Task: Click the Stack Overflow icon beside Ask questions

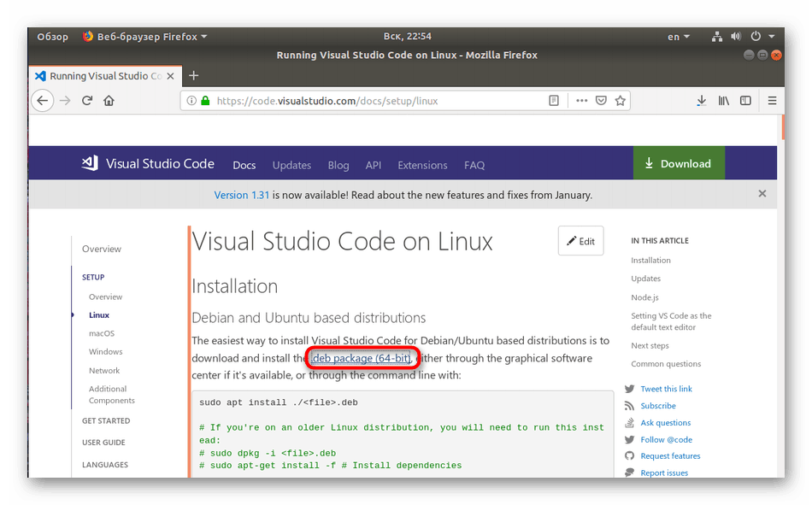Action: coord(629,423)
